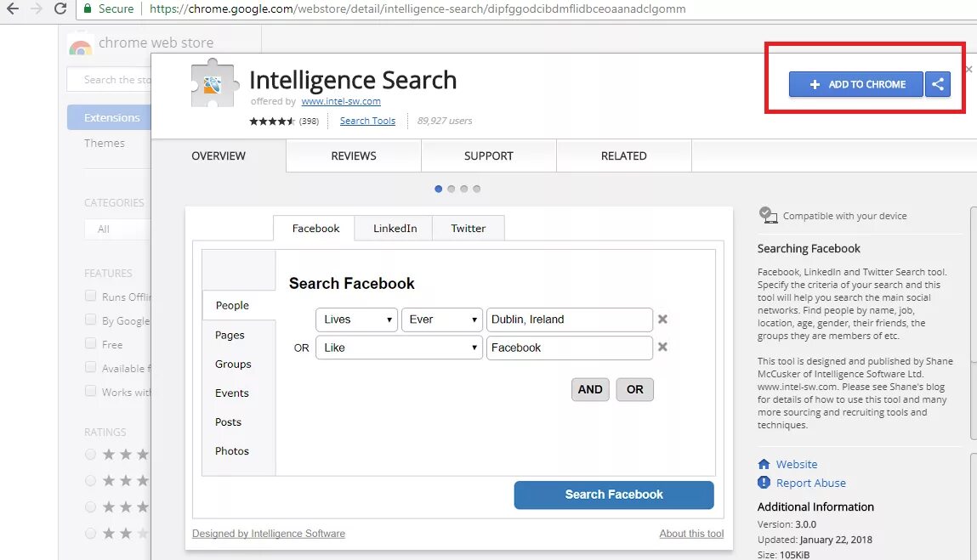Click the Intelligence Search puzzle icon

click(214, 83)
